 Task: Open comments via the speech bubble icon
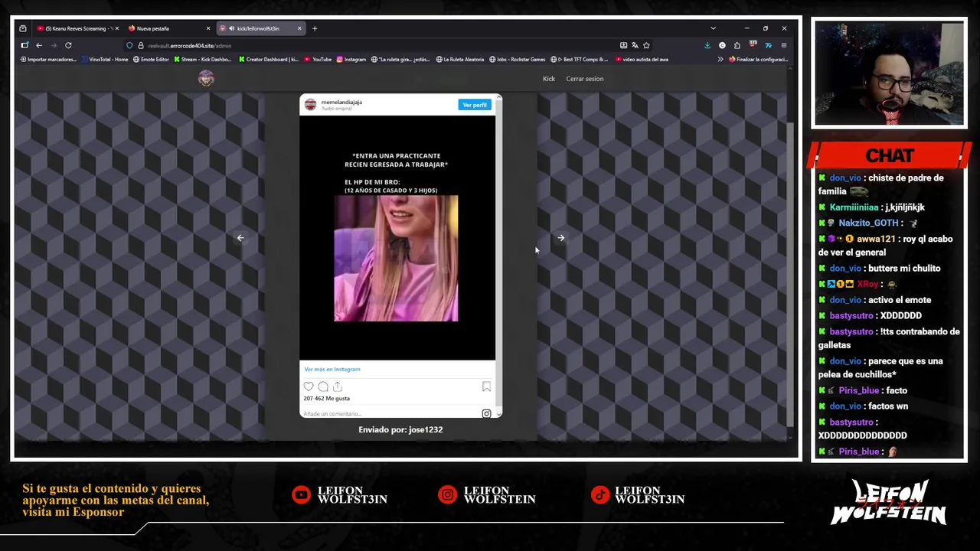click(x=323, y=386)
